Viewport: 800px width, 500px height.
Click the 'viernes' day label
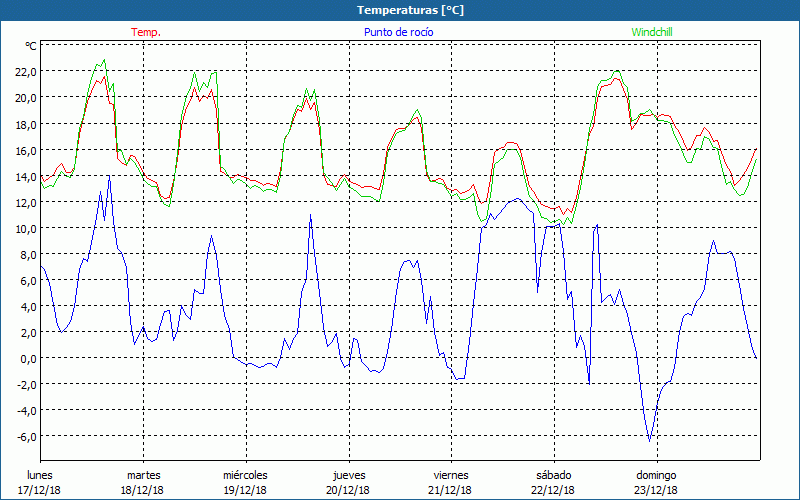tap(451, 475)
